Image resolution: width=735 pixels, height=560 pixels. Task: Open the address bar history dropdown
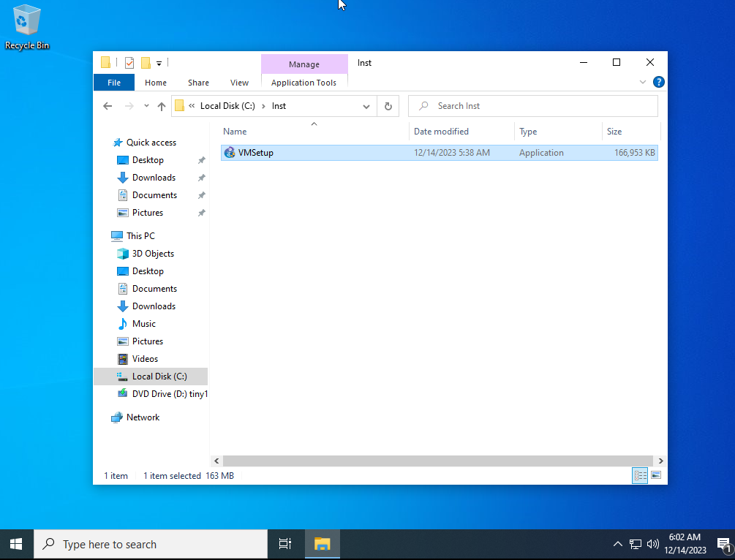point(366,107)
